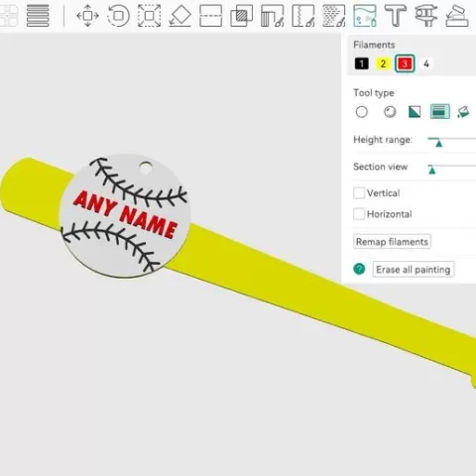Open the help question mark icon
The image size is (476, 476).
359,269
